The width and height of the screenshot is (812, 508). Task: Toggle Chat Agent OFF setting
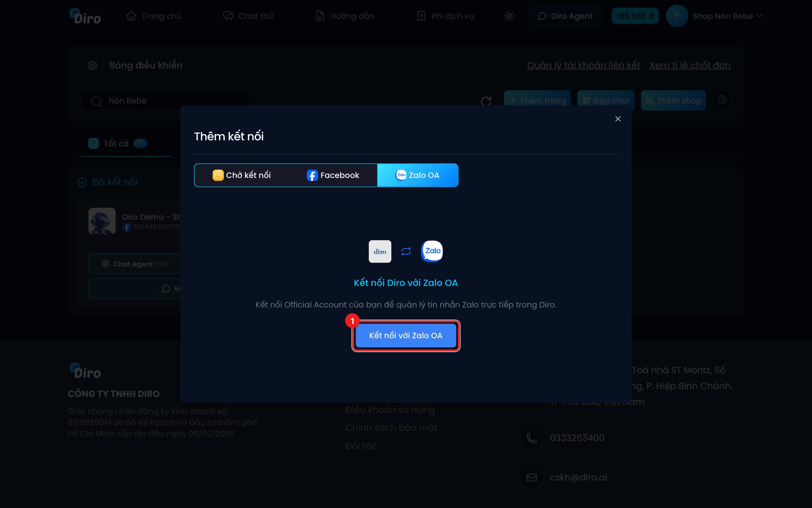(x=135, y=264)
